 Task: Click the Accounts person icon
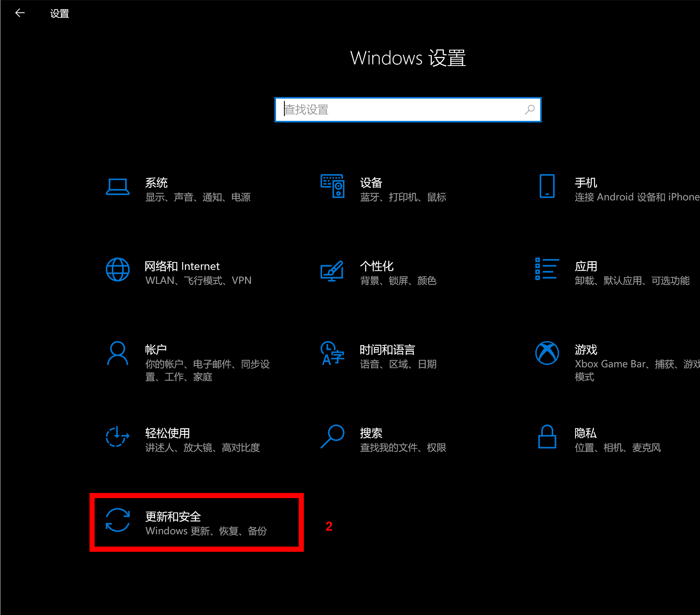[118, 353]
